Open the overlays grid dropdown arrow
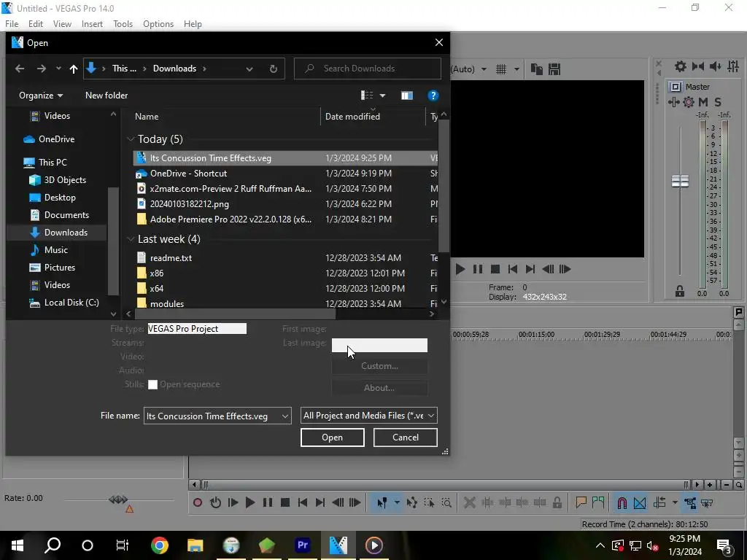The image size is (747, 560). click(516, 69)
